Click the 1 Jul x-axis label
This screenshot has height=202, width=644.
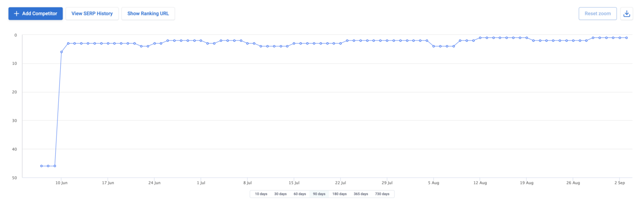[x=201, y=182]
